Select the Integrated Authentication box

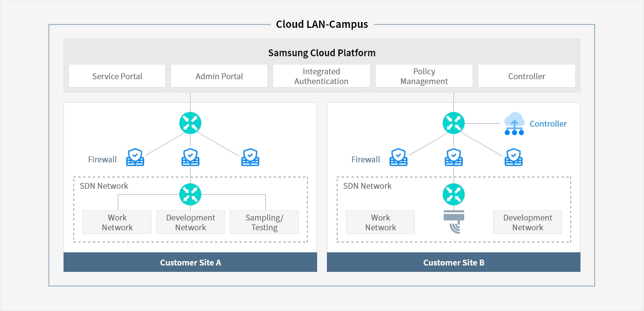[321, 76]
